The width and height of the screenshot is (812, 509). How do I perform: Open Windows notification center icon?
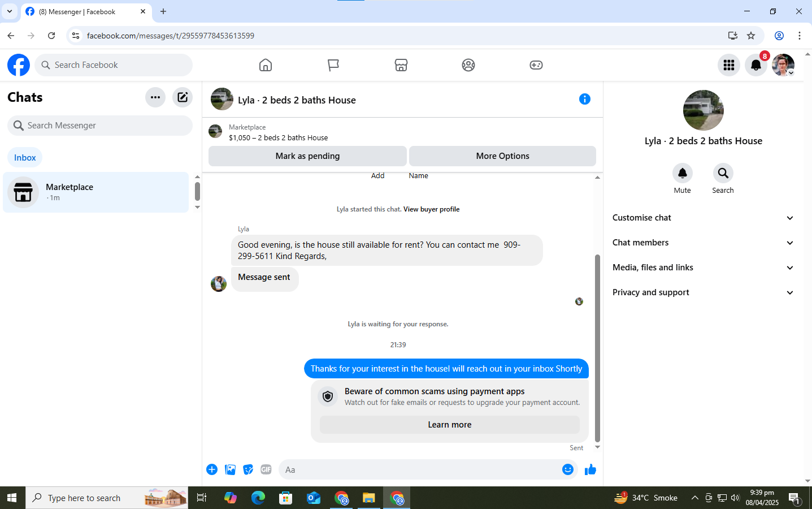[x=794, y=498]
